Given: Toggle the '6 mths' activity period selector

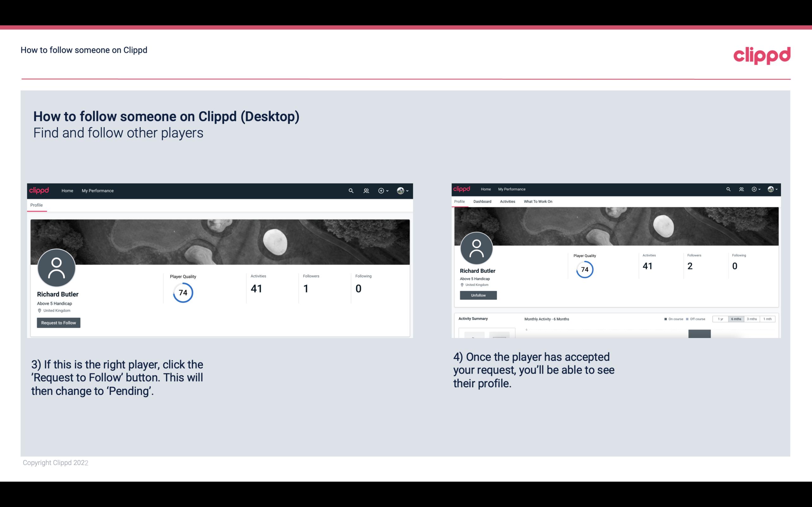Looking at the screenshot, I should click(736, 319).
